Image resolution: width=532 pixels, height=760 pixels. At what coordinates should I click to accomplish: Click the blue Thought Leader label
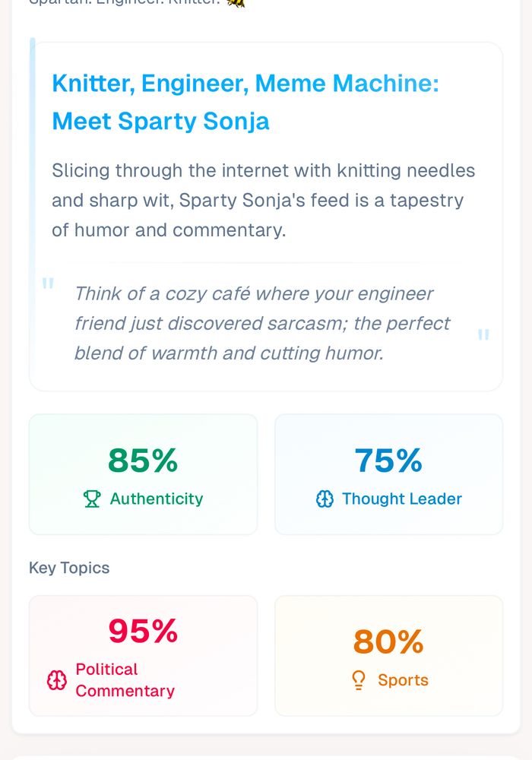(x=401, y=499)
